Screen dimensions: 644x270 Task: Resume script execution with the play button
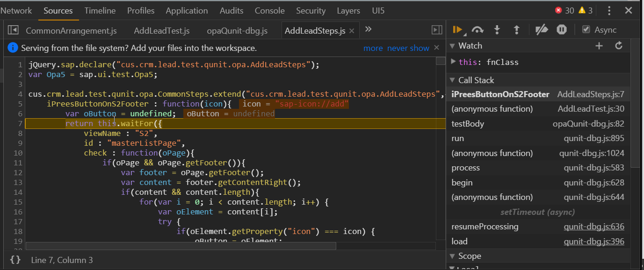[457, 30]
